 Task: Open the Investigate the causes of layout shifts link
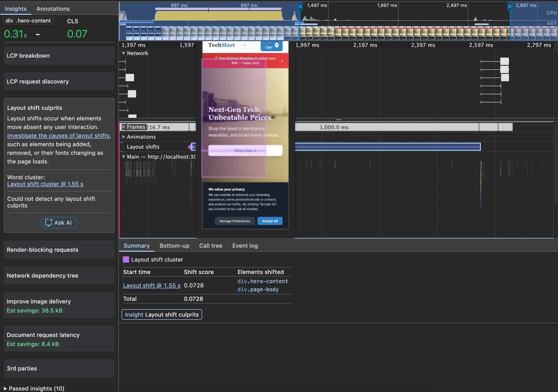click(58, 135)
